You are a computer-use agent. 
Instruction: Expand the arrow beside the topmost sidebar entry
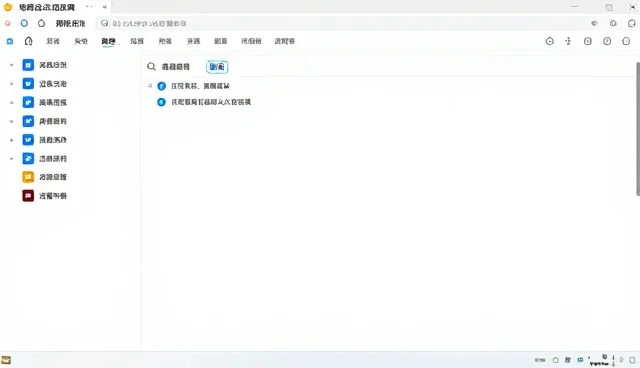[x=11, y=65]
